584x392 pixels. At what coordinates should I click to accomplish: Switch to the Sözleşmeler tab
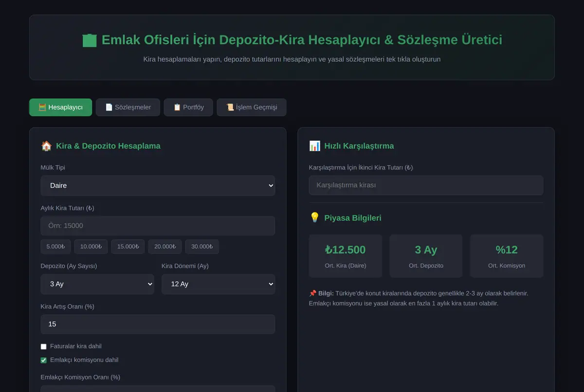click(128, 107)
